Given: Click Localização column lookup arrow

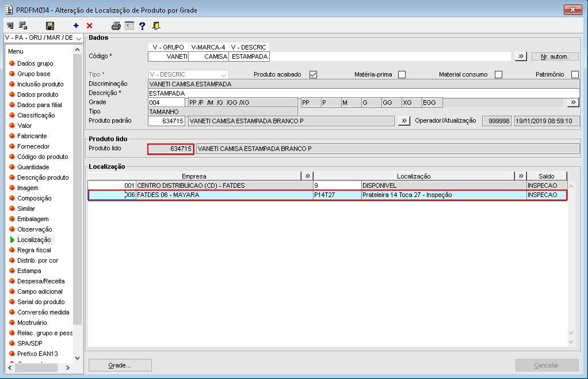Looking at the screenshot, I should 521,176.
